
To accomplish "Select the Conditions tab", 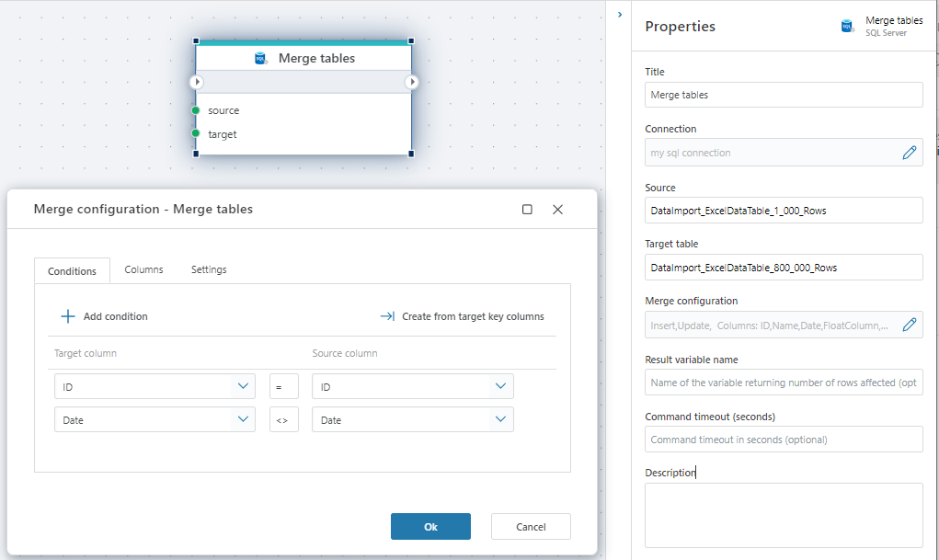I will click(72, 270).
